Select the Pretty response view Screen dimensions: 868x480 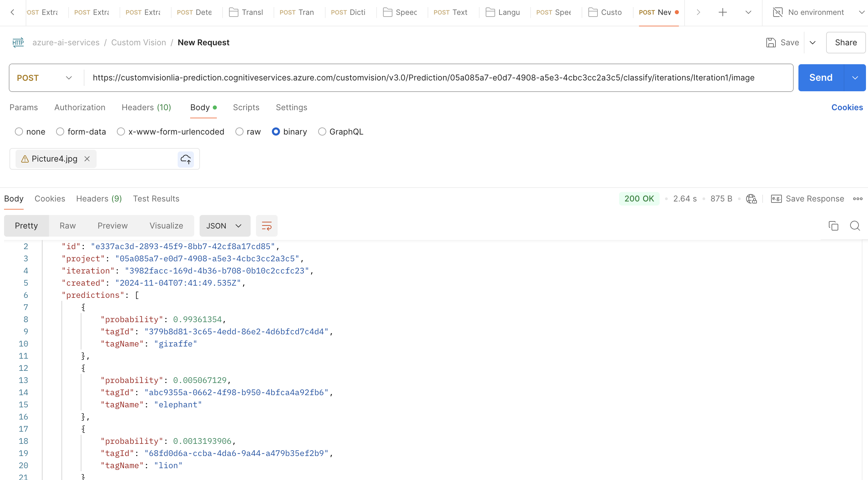click(x=26, y=226)
